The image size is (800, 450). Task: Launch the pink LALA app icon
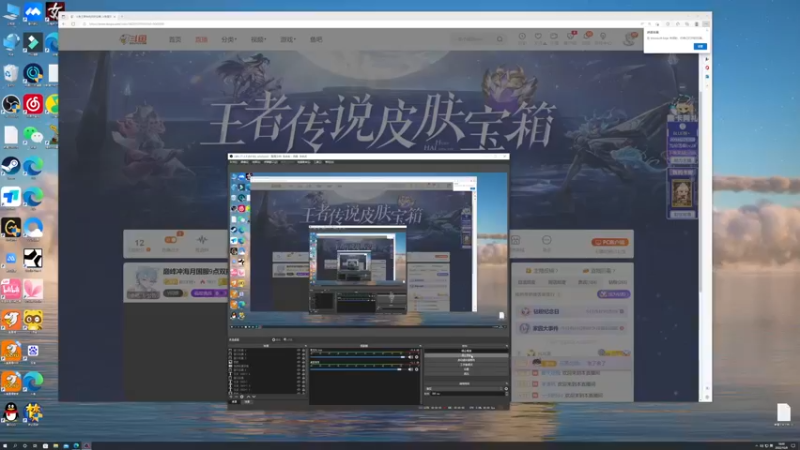[11, 289]
